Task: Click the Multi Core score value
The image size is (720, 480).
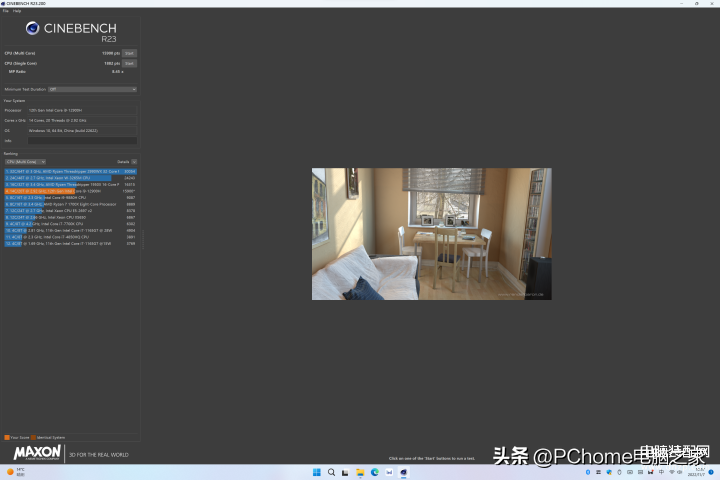Action: (111, 53)
